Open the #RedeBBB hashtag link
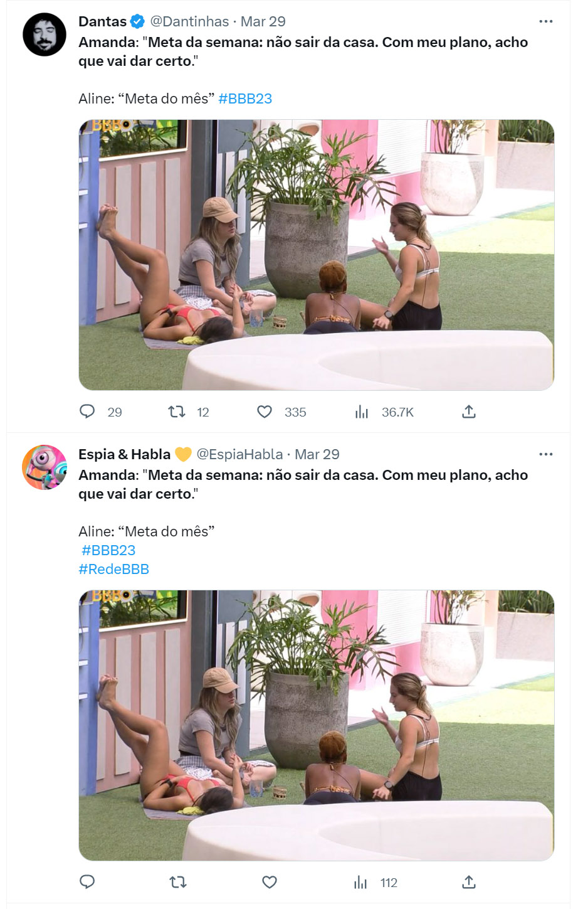588x909 pixels. (114, 569)
